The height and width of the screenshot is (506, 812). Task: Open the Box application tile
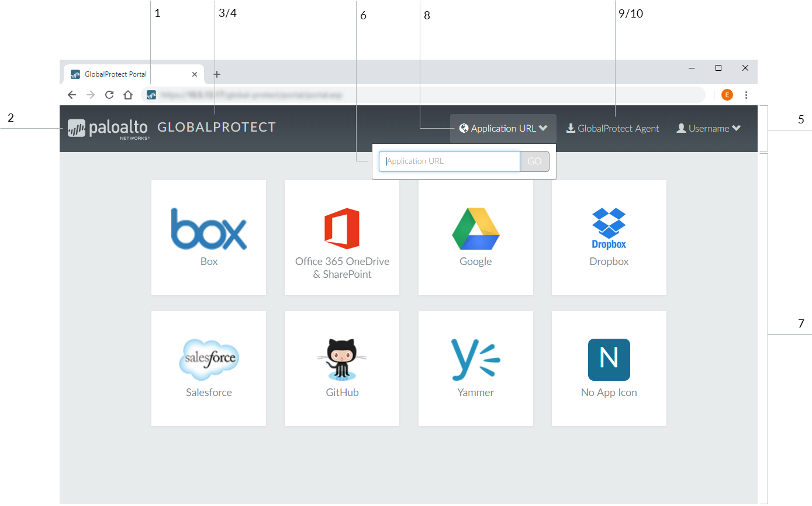click(x=209, y=237)
